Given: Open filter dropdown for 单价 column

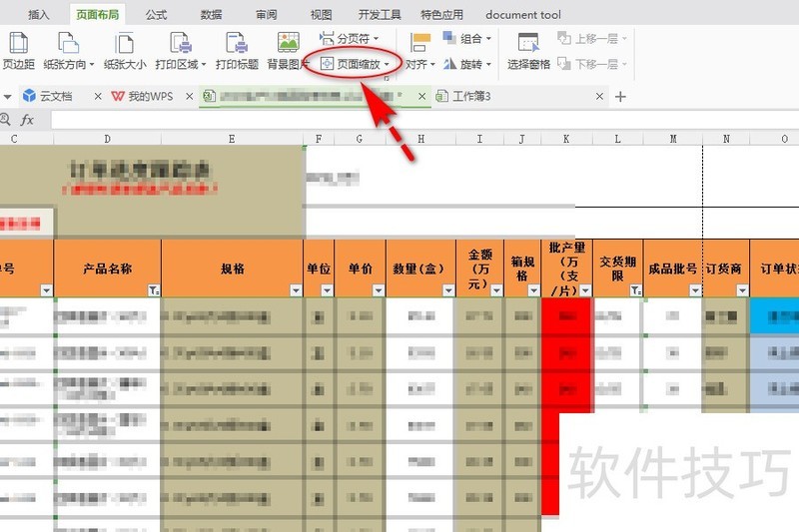Looking at the screenshot, I should click(x=379, y=290).
